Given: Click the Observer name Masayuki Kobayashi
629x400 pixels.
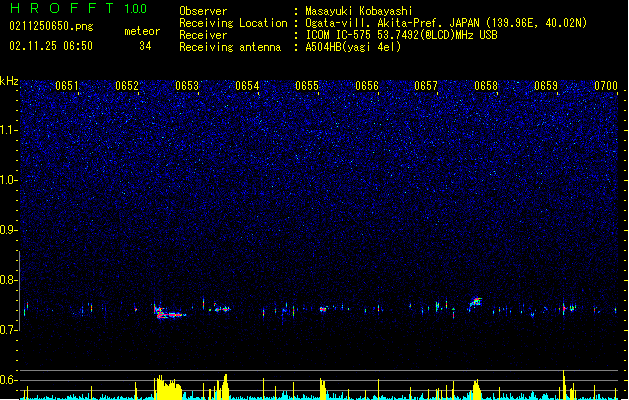Looking at the screenshot, I should pyautogui.click(x=359, y=11).
